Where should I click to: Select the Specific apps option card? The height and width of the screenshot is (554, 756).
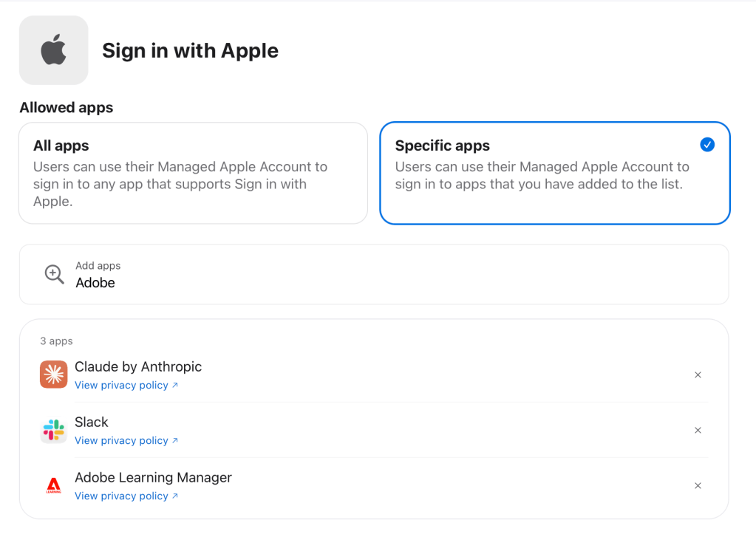coord(554,173)
